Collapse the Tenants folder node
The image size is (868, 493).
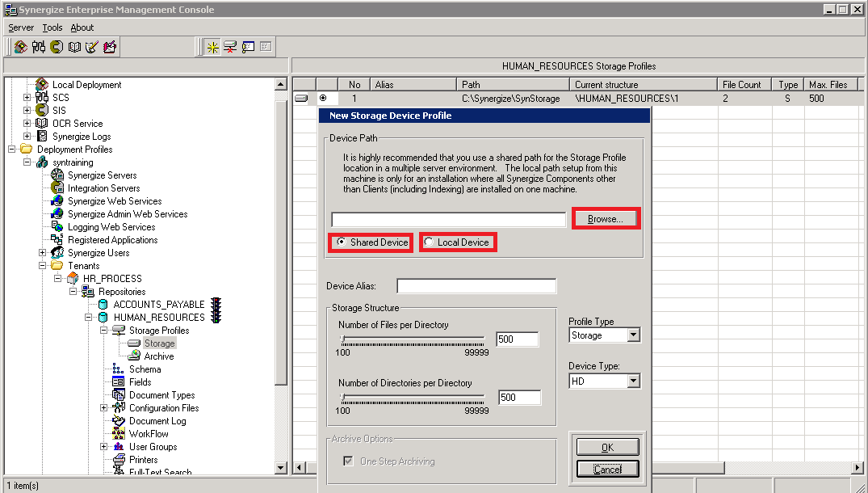[x=42, y=265]
